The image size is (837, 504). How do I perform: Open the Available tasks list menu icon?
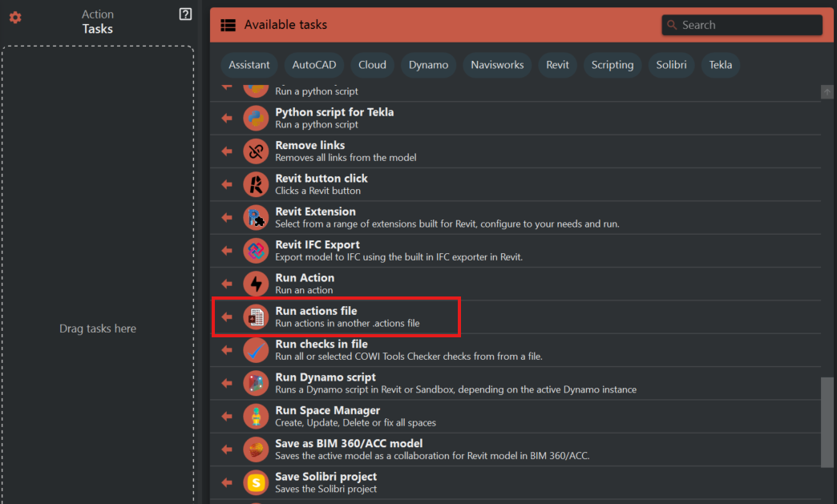228,25
